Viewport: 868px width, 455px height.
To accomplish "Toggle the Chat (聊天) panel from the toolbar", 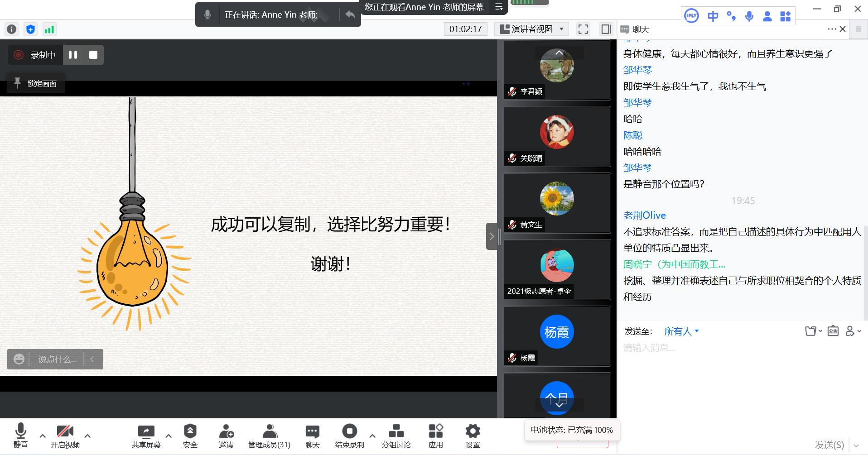I will click(x=312, y=436).
